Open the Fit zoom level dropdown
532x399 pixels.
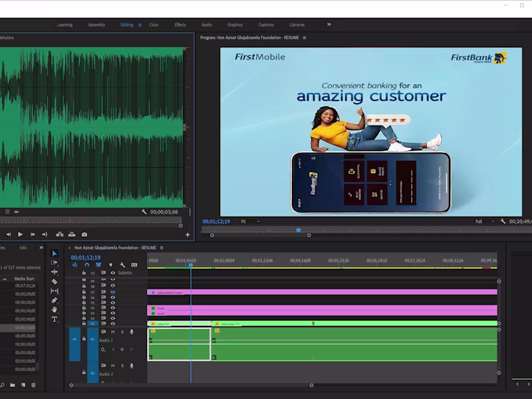[250, 221]
